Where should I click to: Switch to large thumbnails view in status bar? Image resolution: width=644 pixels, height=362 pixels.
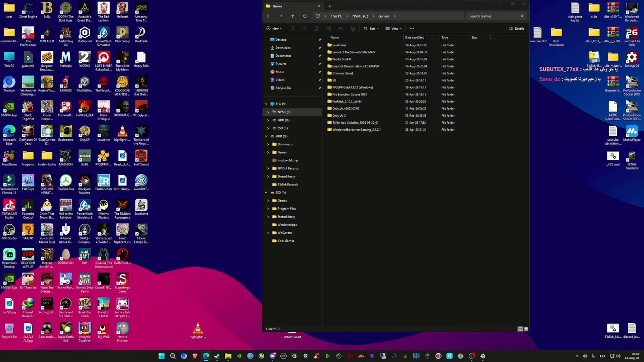(526, 329)
